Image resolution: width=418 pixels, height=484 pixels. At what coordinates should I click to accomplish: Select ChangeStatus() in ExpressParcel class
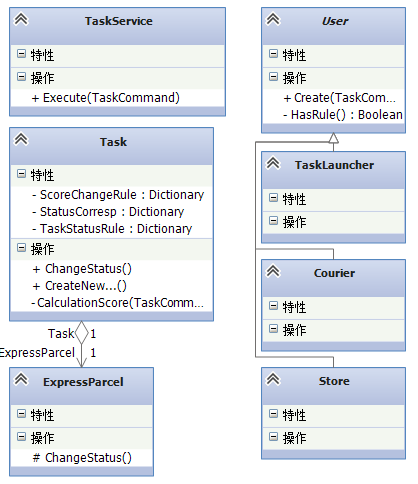click(82, 458)
